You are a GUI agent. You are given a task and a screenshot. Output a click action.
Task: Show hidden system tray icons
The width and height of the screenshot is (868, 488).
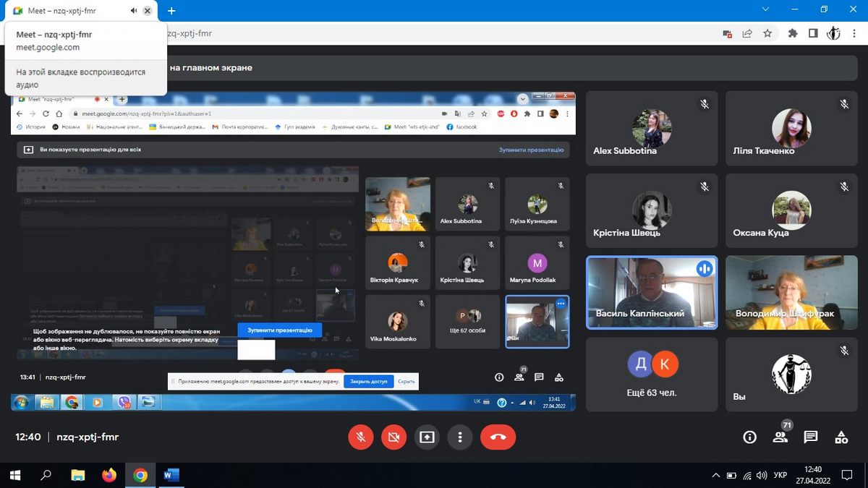coord(716,476)
